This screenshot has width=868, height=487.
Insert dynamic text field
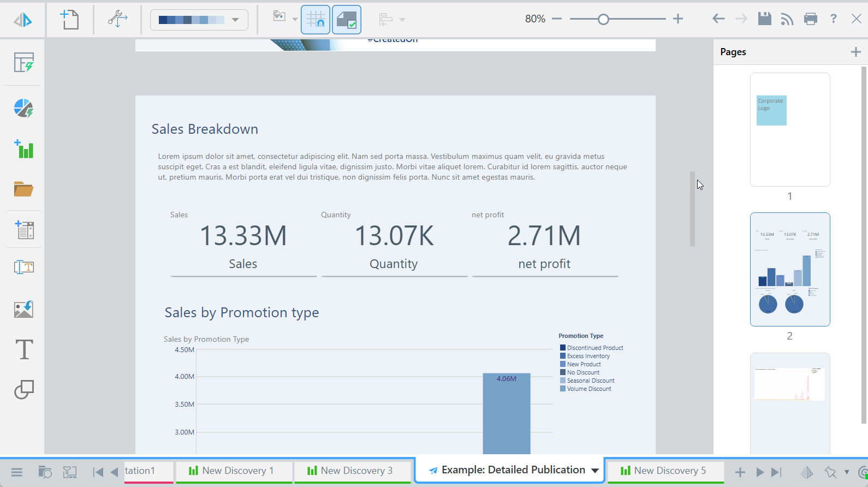click(x=23, y=267)
